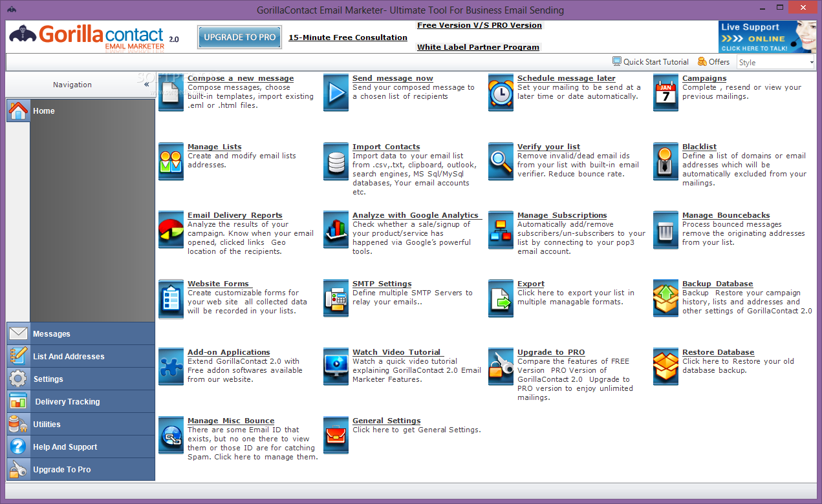Open the Website Forms link
Viewport: 822px width, 504px height.
[x=219, y=284]
